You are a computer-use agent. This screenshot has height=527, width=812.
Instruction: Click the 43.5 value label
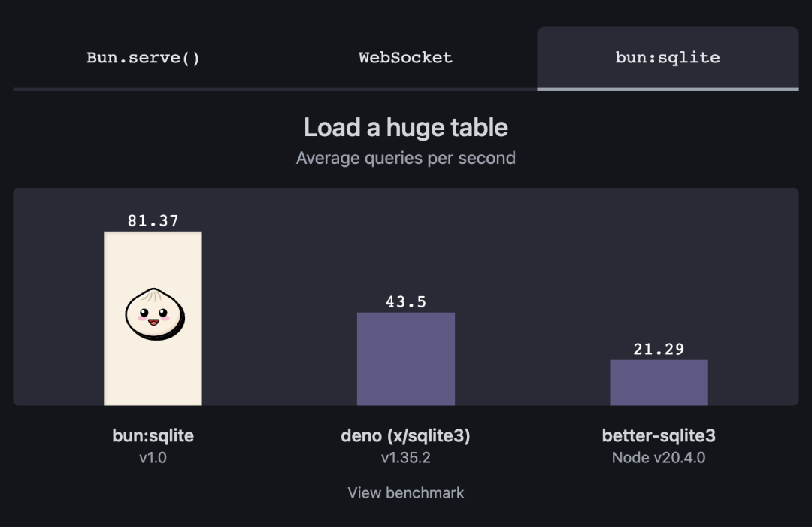[x=406, y=301]
